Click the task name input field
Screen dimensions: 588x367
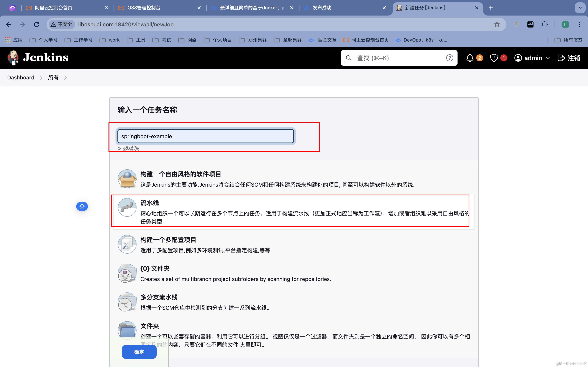pyautogui.click(x=206, y=136)
